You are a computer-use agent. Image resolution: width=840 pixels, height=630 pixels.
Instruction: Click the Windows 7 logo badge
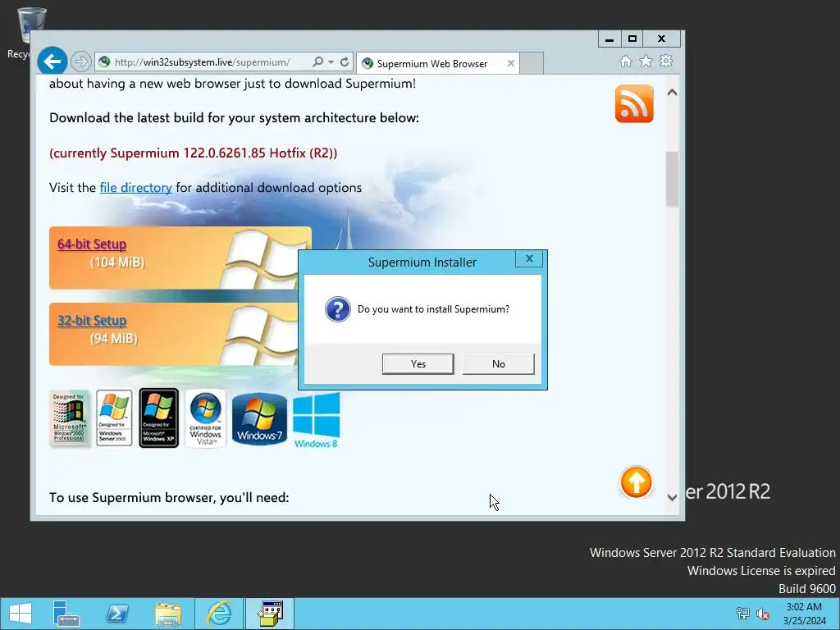pos(259,419)
